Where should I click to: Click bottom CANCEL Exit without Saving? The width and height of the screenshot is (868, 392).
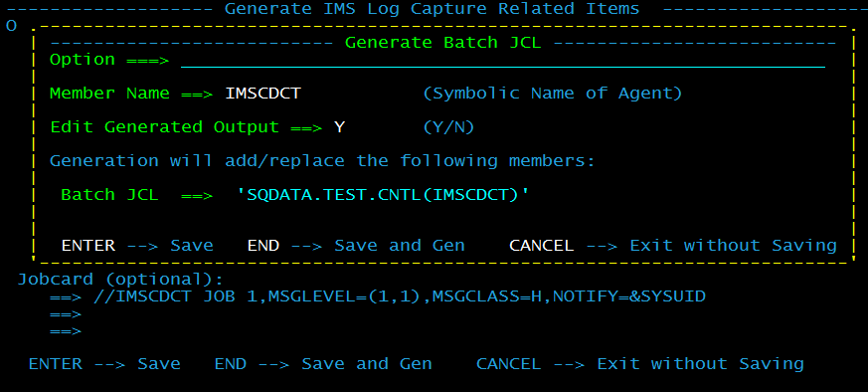[x=640, y=364]
